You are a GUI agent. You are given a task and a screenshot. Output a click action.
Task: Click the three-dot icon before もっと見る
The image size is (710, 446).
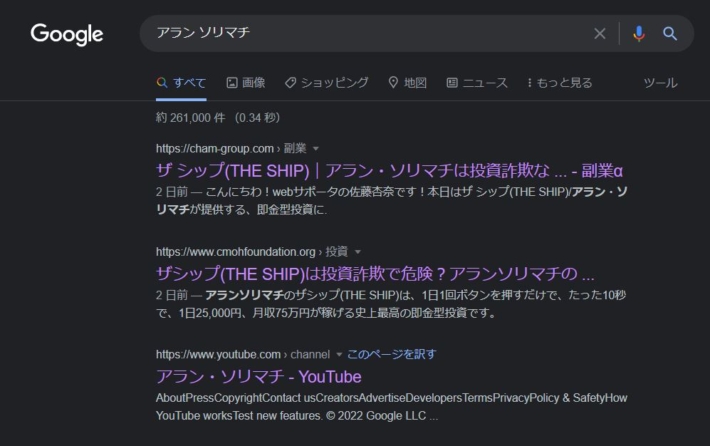529,83
